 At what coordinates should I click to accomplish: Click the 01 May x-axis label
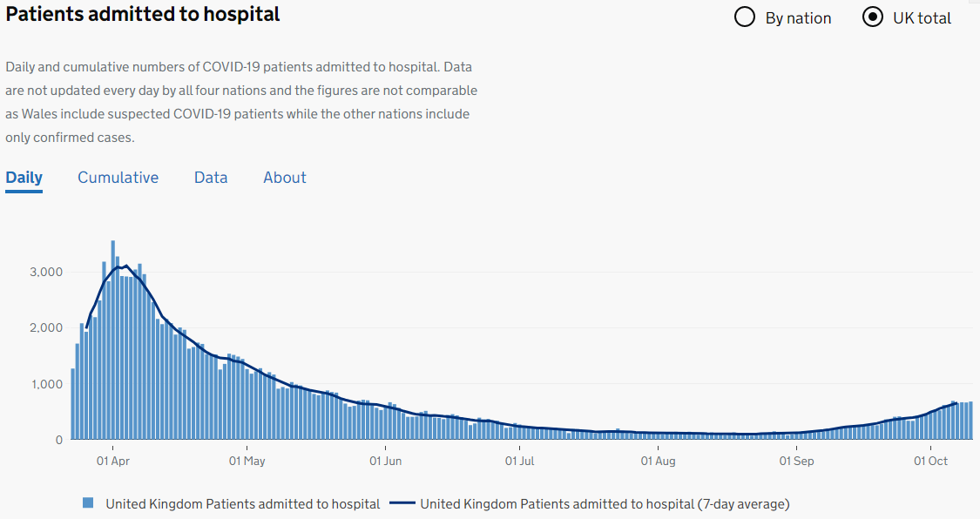(x=247, y=461)
